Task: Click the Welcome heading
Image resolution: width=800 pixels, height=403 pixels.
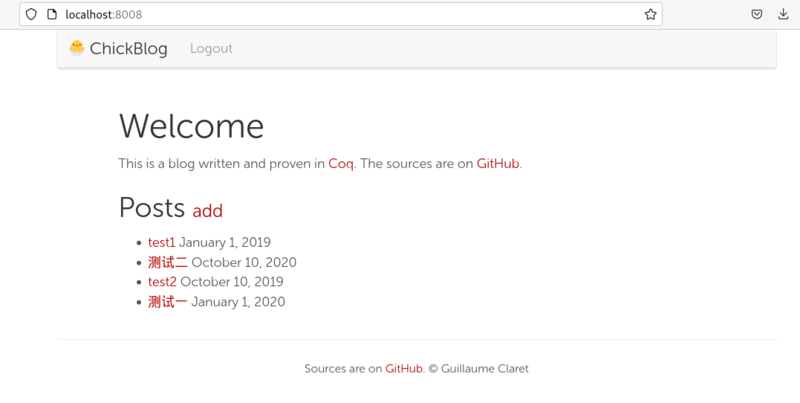Action: pos(191,127)
